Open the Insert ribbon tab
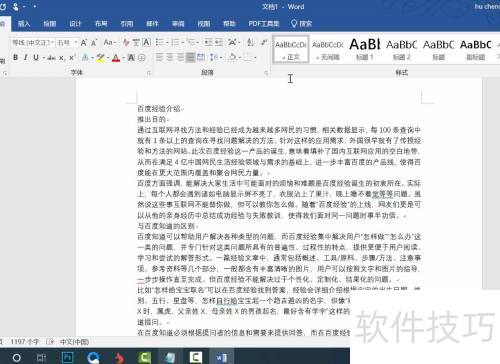The height and width of the screenshot is (364, 500). [x=24, y=24]
